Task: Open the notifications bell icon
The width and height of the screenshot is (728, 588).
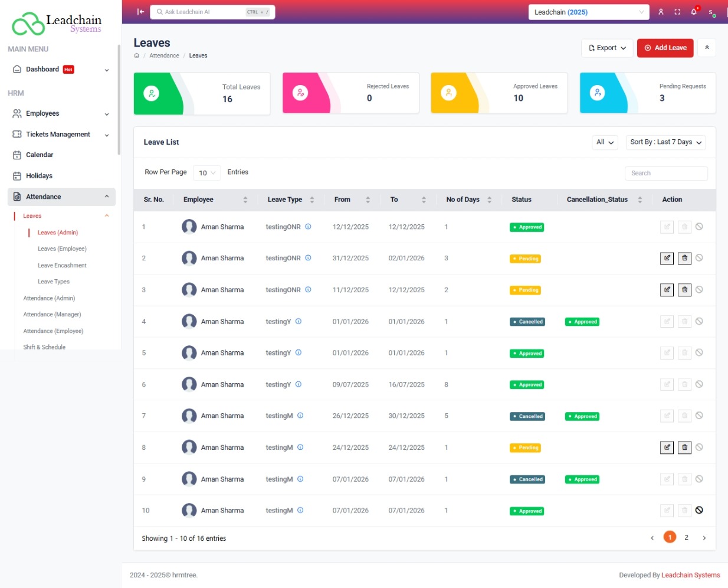Action: pyautogui.click(x=694, y=12)
